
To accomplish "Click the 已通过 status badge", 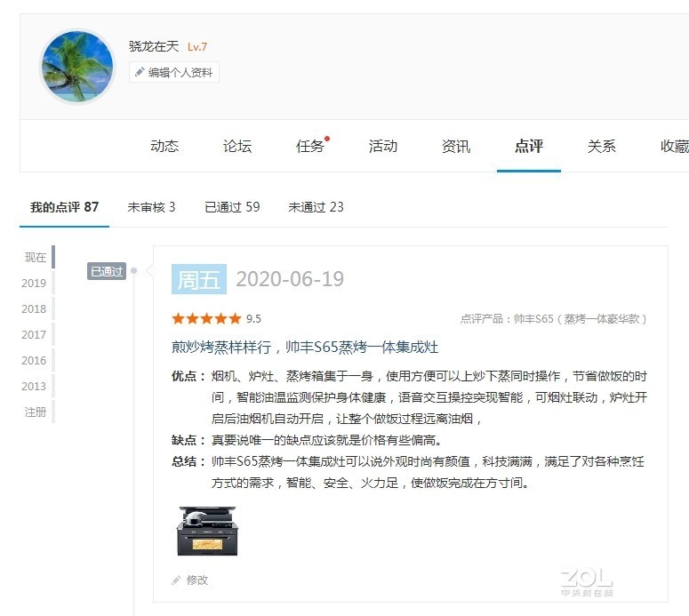I will pos(107,271).
